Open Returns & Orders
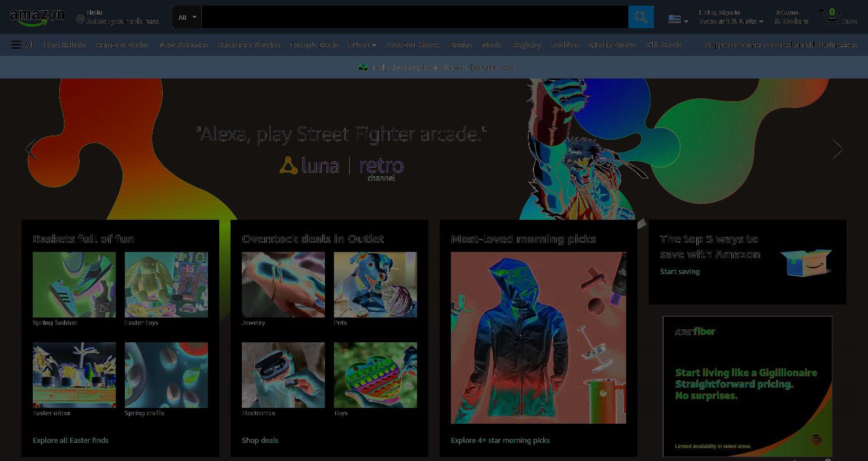The height and width of the screenshot is (461, 868). pyautogui.click(x=791, y=17)
